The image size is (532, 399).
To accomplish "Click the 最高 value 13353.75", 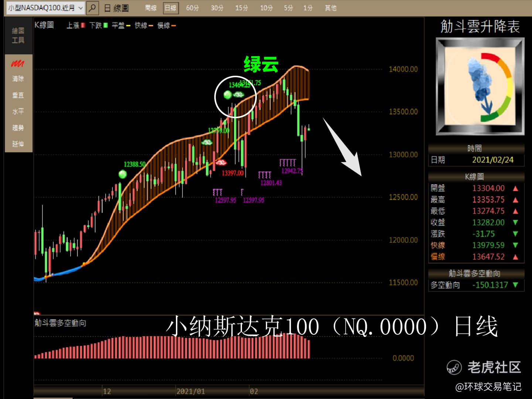I will [x=488, y=199].
